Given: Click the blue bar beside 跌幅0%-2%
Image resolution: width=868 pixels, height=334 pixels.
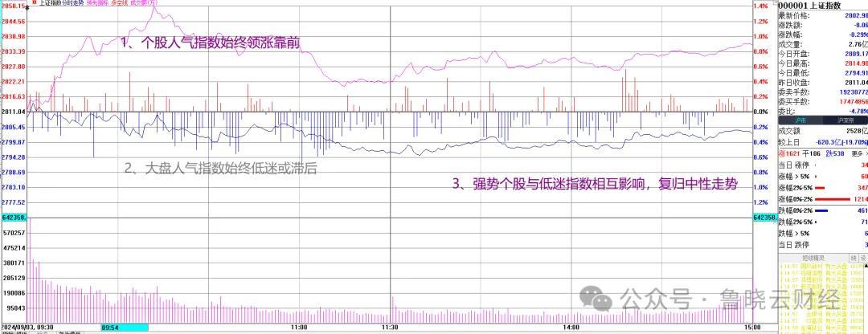Looking at the screenshot, I should click(x=823, y=210).
